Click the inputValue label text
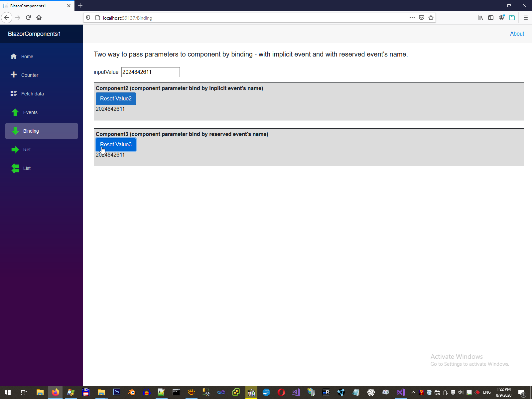Image resolution: width=532 pixels, height=399 pixels. [106, 72]
